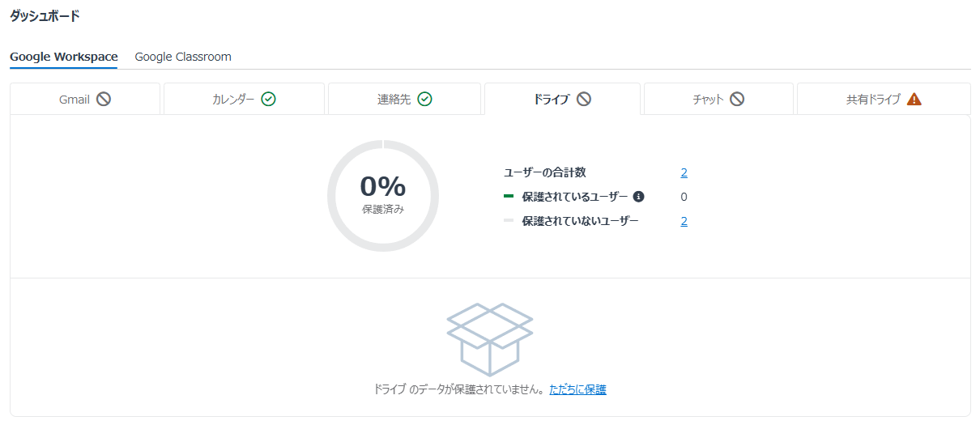980x425 pixels.
Task: Click the 0% protected progress ring
Action: click(x=383, y=196)
